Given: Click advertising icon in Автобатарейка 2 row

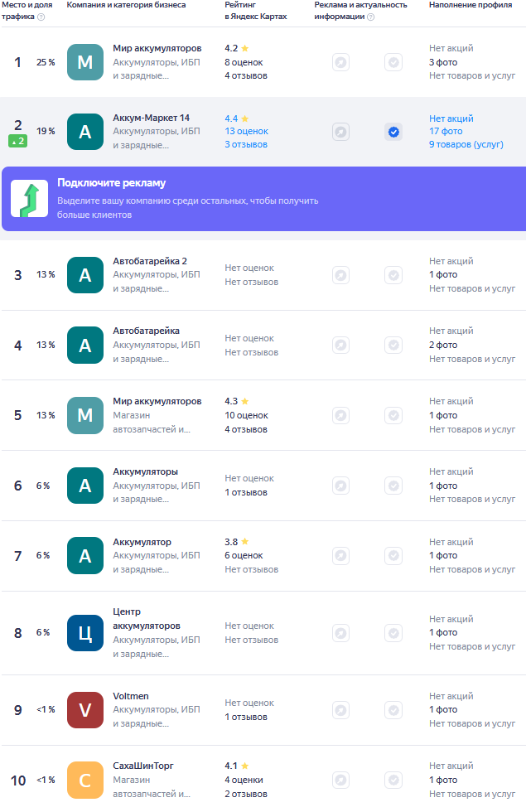Looking at the screenshot, I should click(340, 275).
